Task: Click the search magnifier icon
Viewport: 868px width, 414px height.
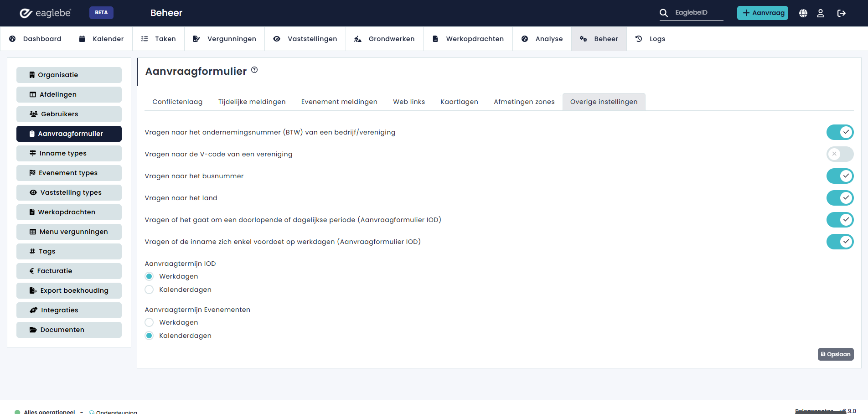Action: (x=664, y=13)
